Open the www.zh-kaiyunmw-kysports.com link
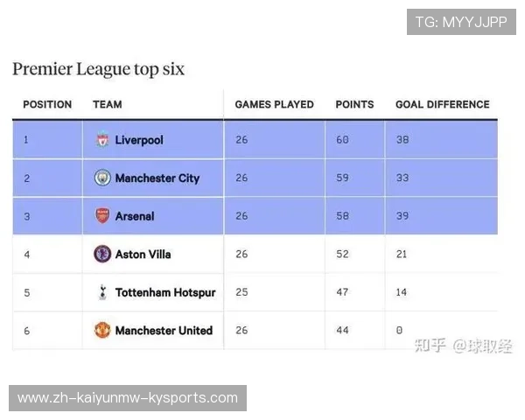This screenshot has width=525, height=420. pyautogui.click(x=128, y=398)
